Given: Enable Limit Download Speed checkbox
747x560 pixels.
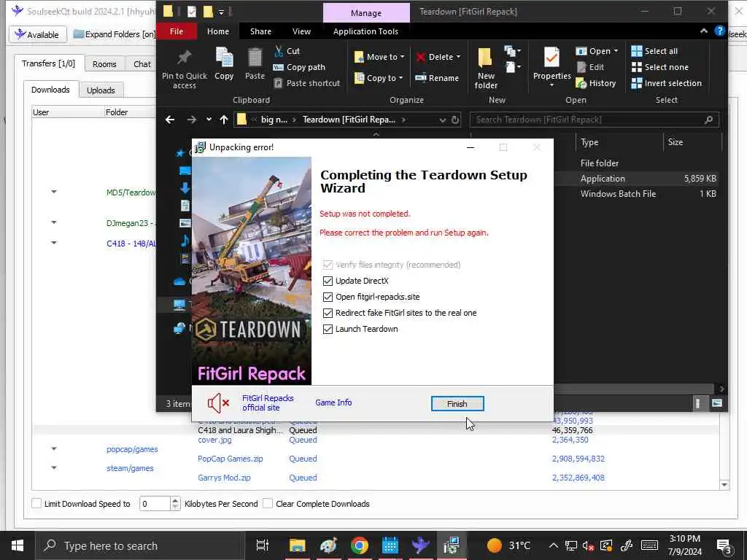Looking at the screenshot, I should (x=36, y=503).
